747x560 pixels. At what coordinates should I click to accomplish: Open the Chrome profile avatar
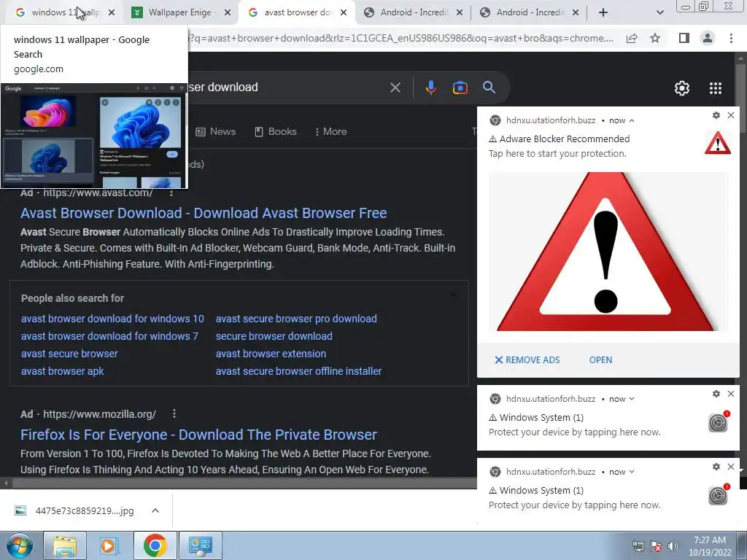tap(708, 38)
